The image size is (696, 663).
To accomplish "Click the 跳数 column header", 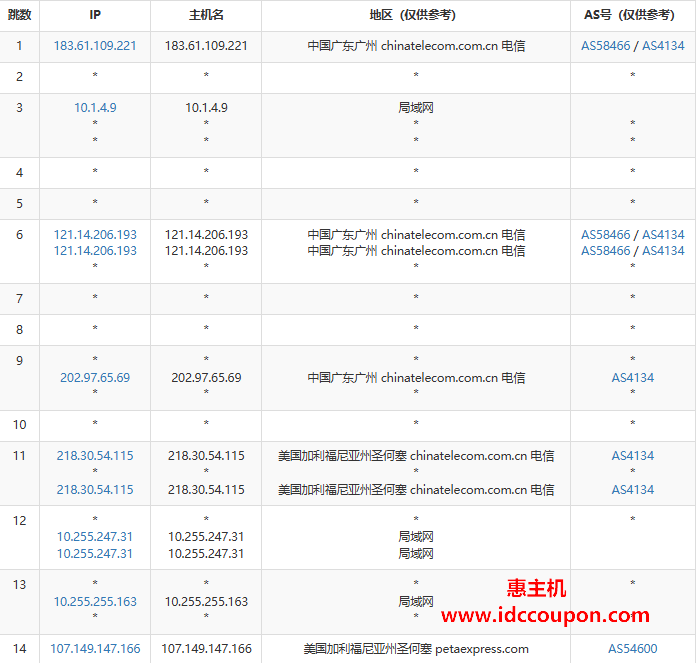I will point(19,15).
